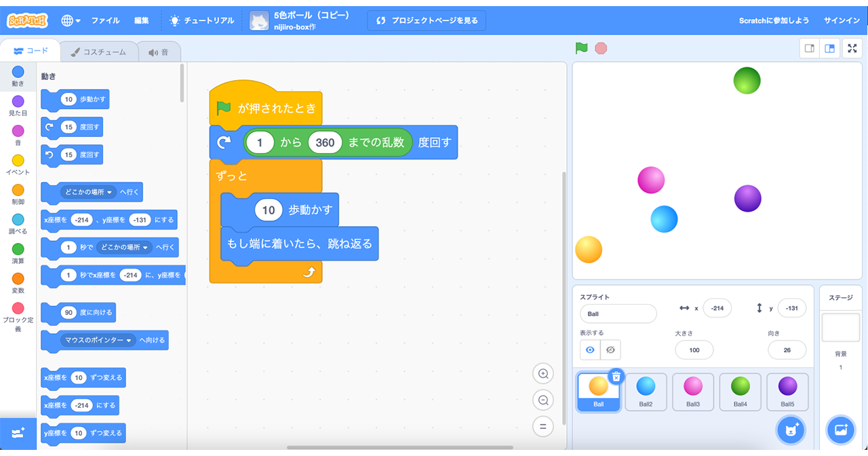
Task: Open the add extension button
Action: tap(18, 433)
